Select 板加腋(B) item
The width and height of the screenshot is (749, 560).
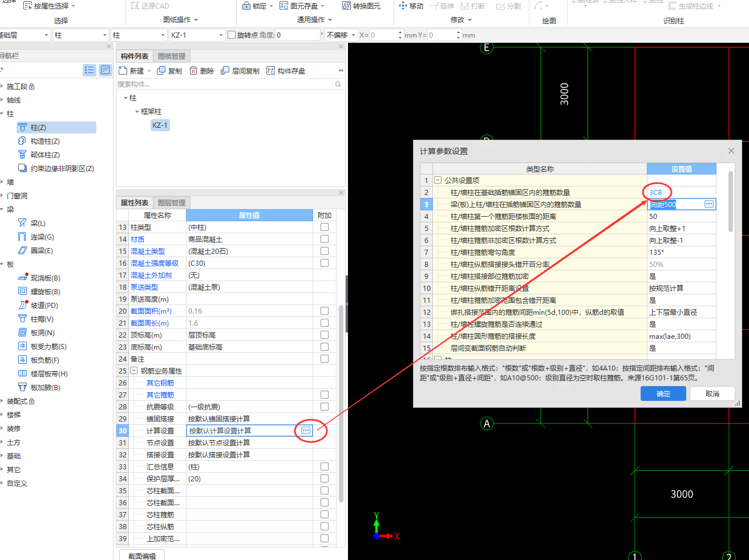pos(39,388)
